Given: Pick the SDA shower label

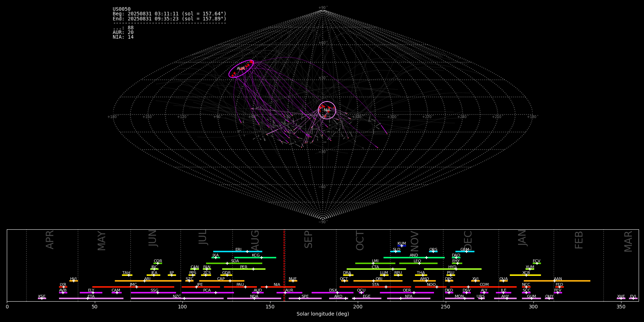Looking at the screenshot, I should click(x=235, y=261).
